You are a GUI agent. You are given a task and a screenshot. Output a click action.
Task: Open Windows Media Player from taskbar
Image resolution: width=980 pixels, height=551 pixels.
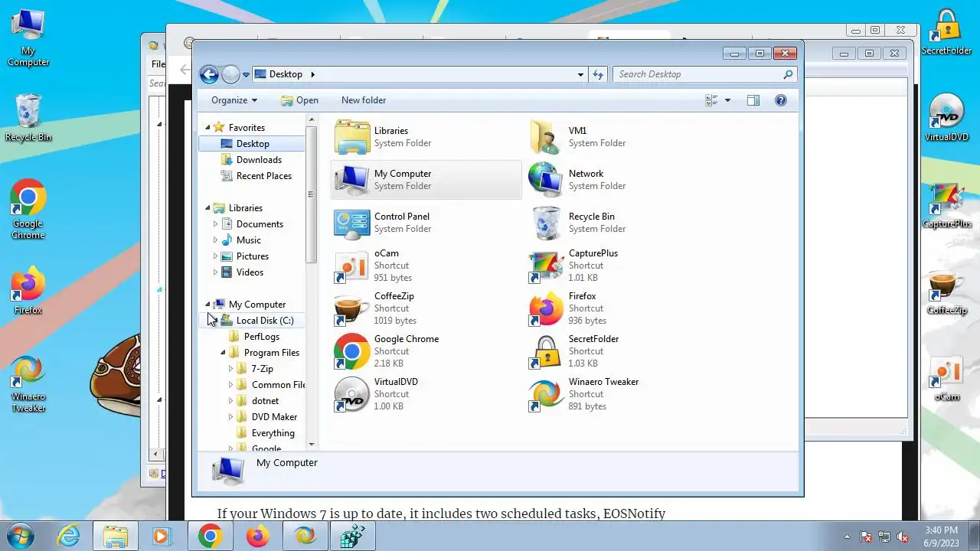162,536
